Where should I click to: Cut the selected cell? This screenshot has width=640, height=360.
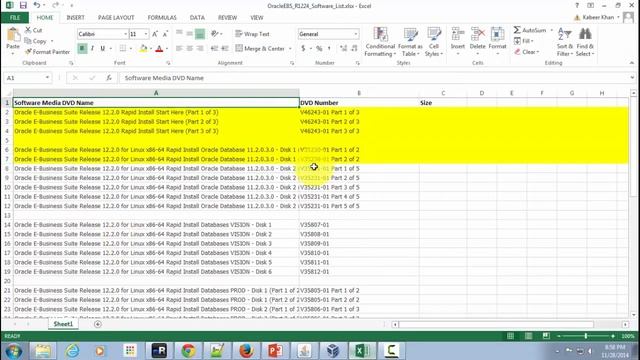coord(33,30)
